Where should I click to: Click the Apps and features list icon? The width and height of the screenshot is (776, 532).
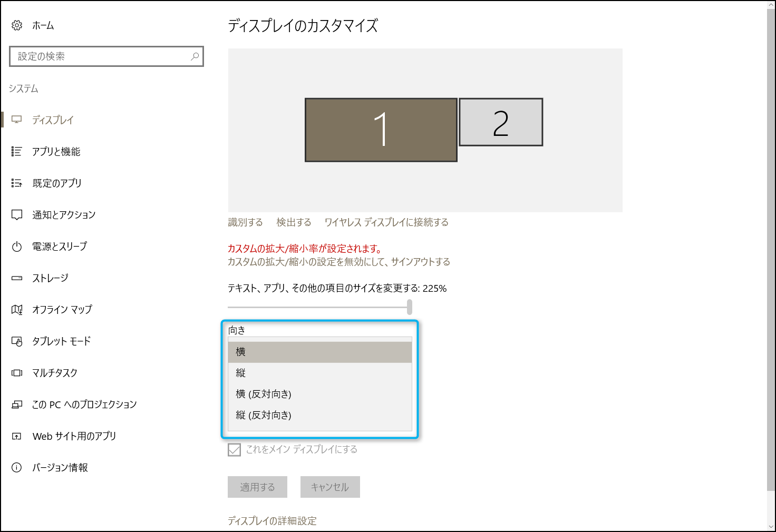(17, 152)
